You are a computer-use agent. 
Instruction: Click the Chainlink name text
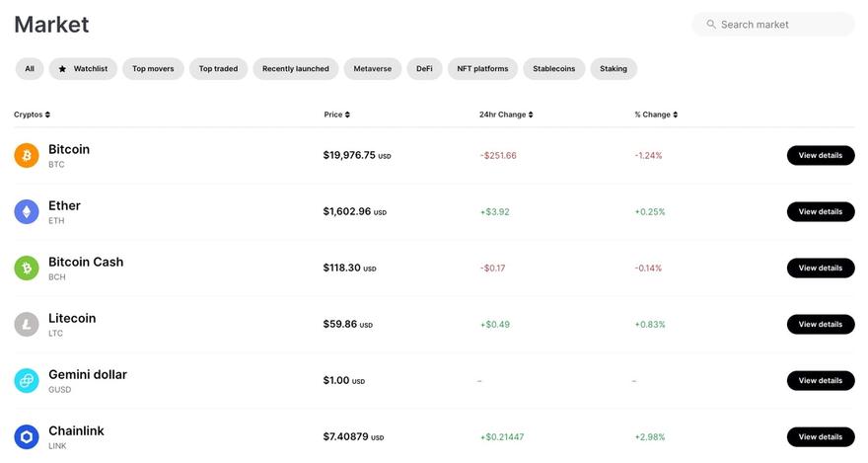click(76, 430)
